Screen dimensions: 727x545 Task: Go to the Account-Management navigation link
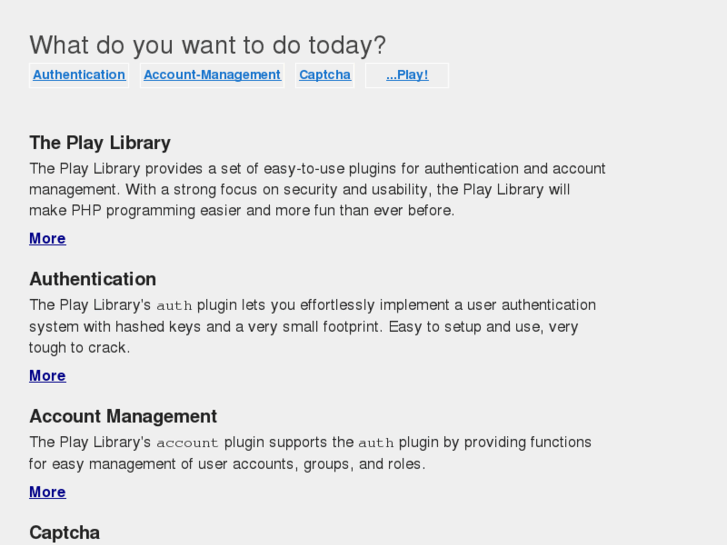coord(212,75)
